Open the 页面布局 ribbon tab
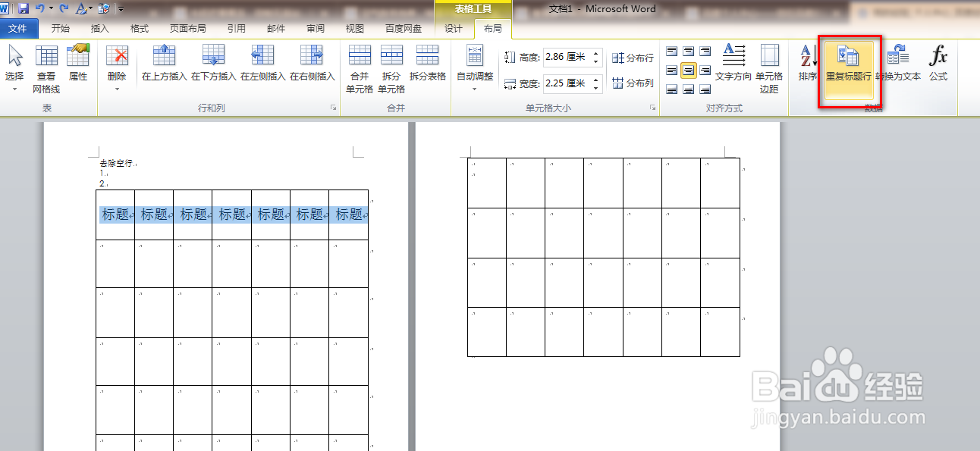Image resolution: width=980 pixels, height=451 pixels. click(x=188, y=29)
